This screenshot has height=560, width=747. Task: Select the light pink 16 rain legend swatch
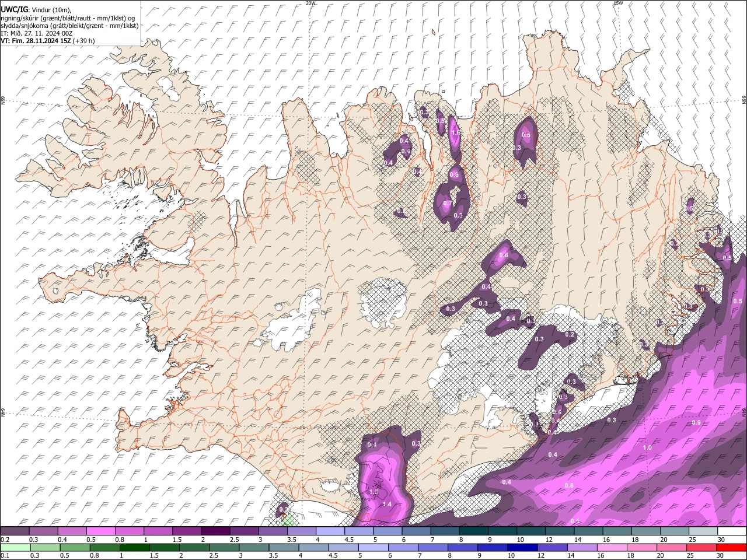tap(611, 547)
